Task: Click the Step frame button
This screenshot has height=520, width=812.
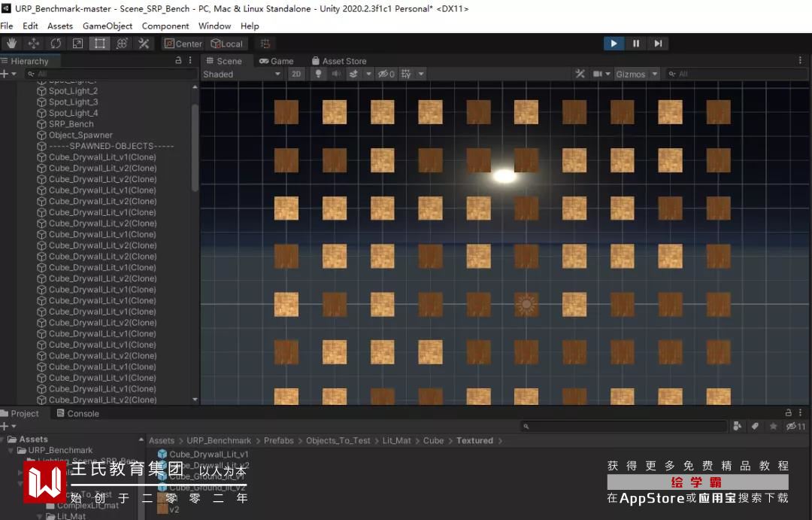Action: pos(658,44)
